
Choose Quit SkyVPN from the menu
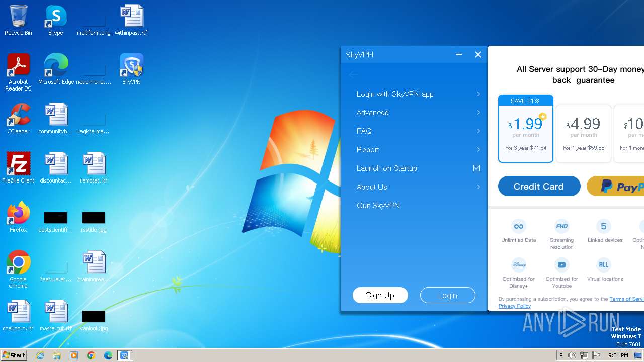tap(378, 206)
